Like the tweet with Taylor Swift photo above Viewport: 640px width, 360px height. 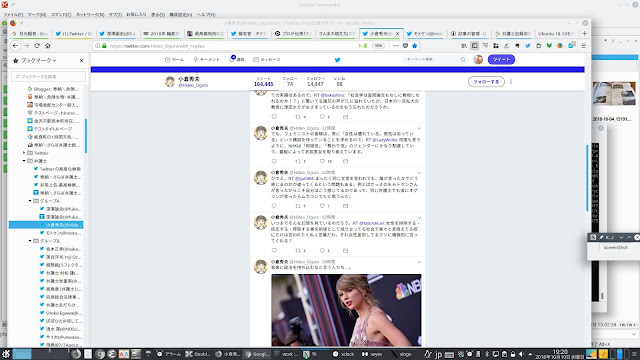[322, 250]
